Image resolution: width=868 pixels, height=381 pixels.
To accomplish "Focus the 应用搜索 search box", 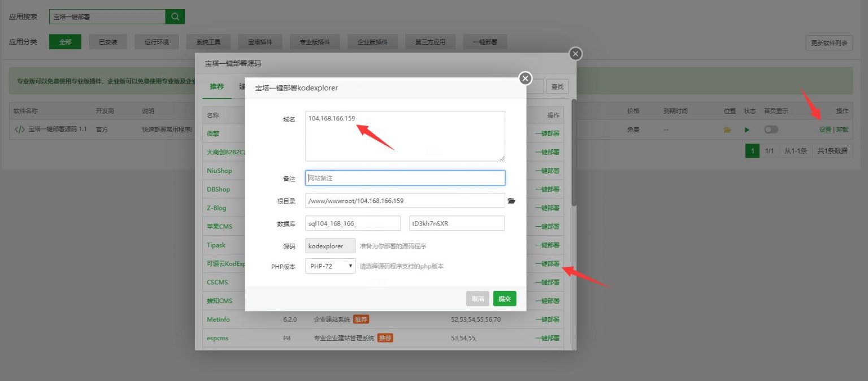I will coord(107,17).
